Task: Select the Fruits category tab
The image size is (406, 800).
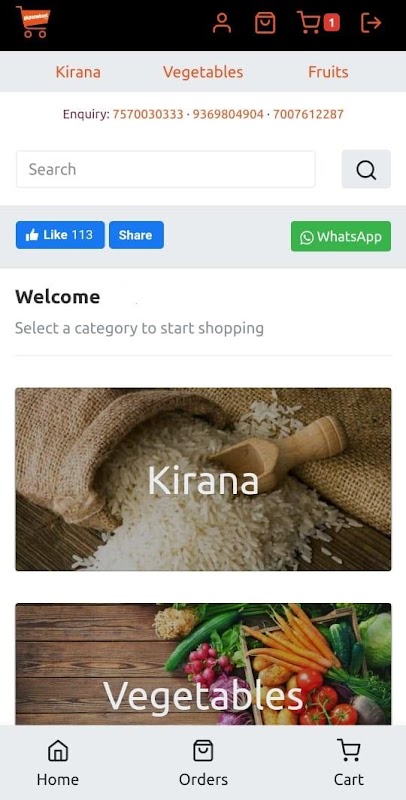Action: [x=328, y=72]
